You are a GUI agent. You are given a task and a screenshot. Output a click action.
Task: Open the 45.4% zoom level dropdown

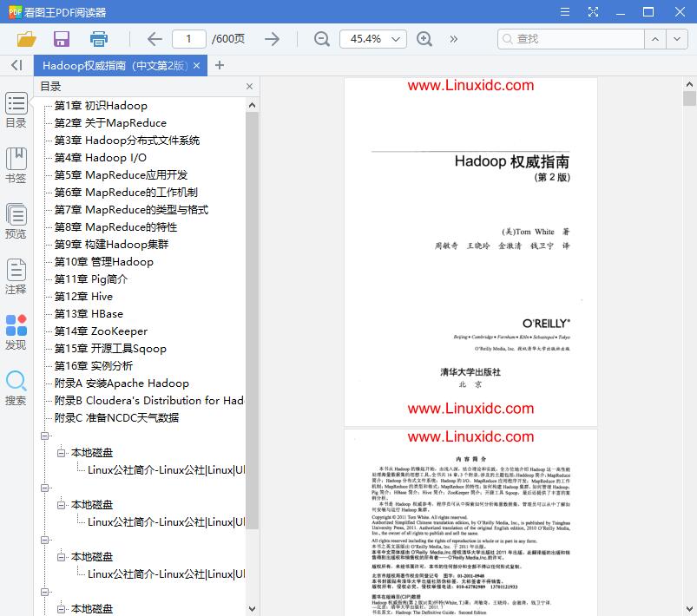(x=373, y=39)
